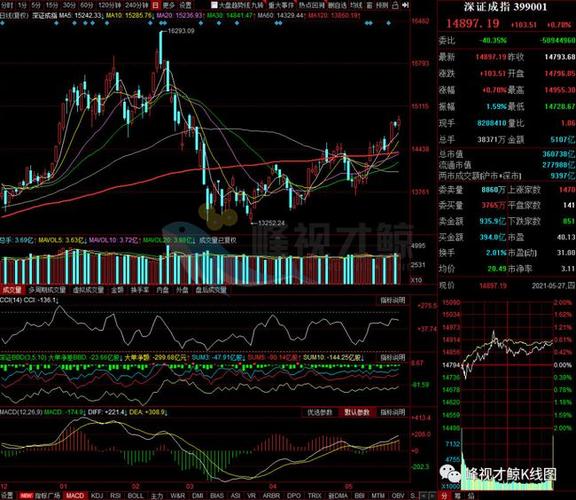Toggle the 大盘趋势 checkbox in top toolbar
Viewport: 576px width, 500px height.
point(214,5)
